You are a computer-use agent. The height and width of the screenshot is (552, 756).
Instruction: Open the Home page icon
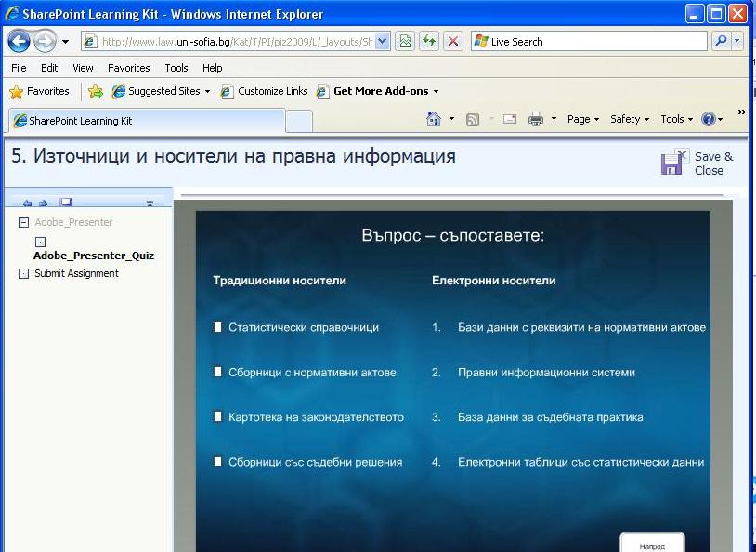coord(433,119)
